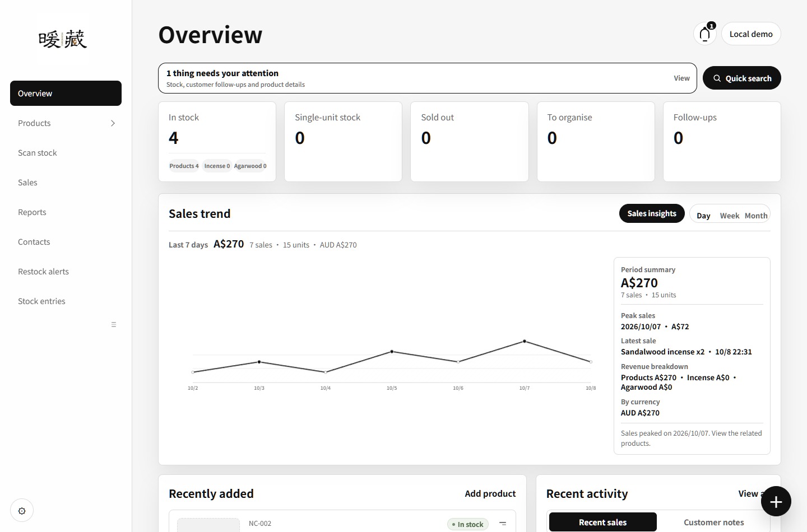The width and height of the screenshot is (807, 532).
Task: Click the brand logo in sidebar
Action: [63, 39]
